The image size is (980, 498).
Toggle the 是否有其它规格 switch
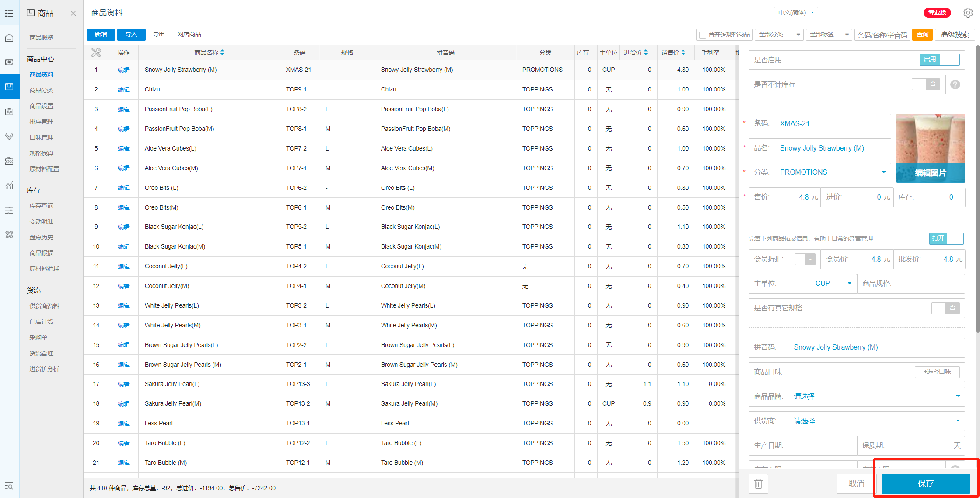[945, 308]
